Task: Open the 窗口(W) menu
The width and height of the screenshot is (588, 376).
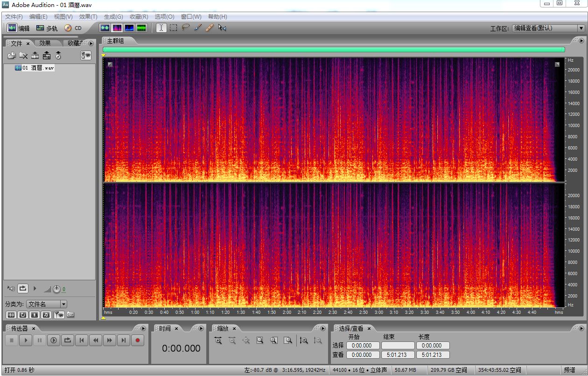Action: (191, 16)
